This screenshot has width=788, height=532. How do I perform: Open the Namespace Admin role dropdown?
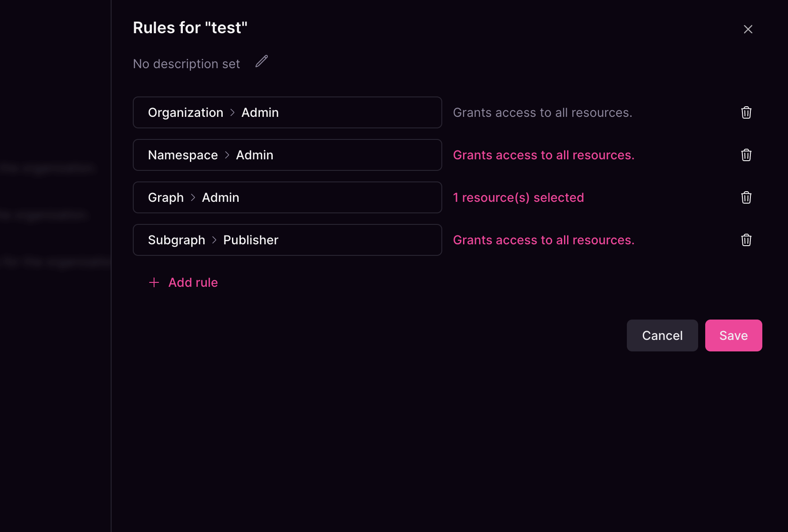coord(255,155)
